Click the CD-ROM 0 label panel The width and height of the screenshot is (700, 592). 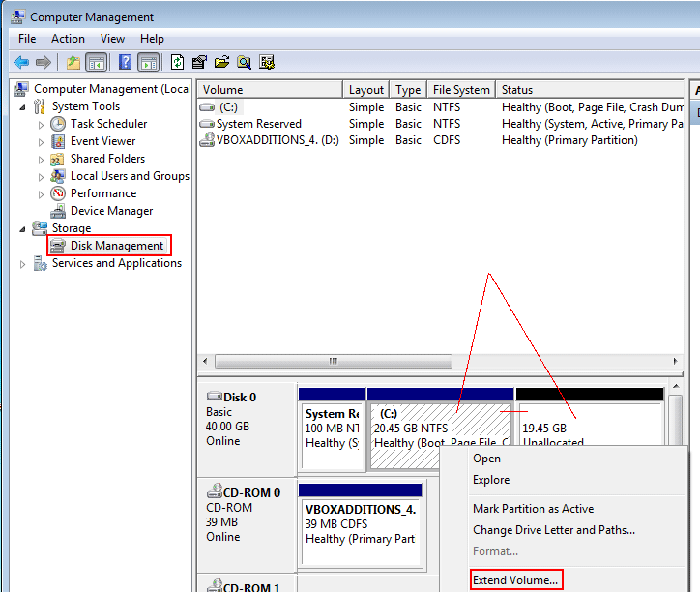tap(248, 524)
